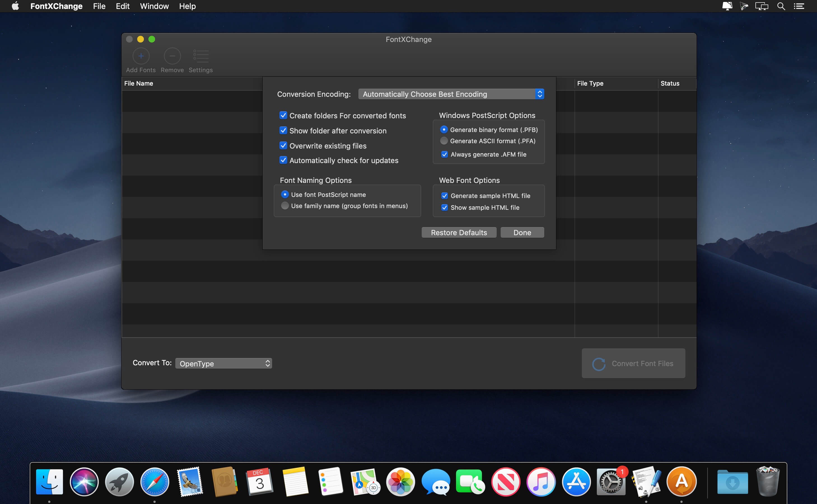
Task: Choose Use family name naming option
Action: tap(284, 206)
